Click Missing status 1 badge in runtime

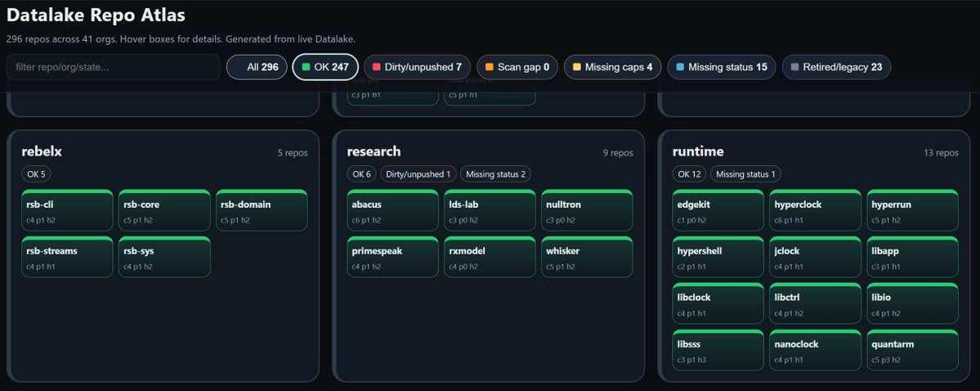pos(745,174)
